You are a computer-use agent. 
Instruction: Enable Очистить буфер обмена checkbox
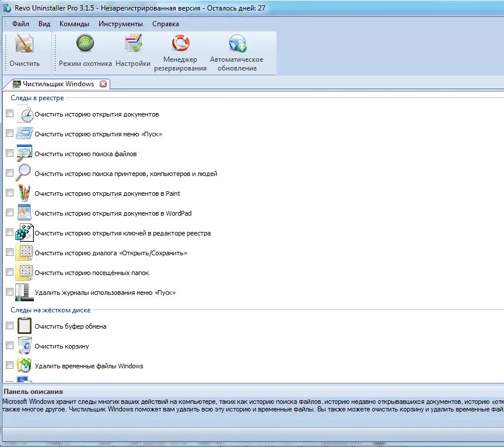10,326
